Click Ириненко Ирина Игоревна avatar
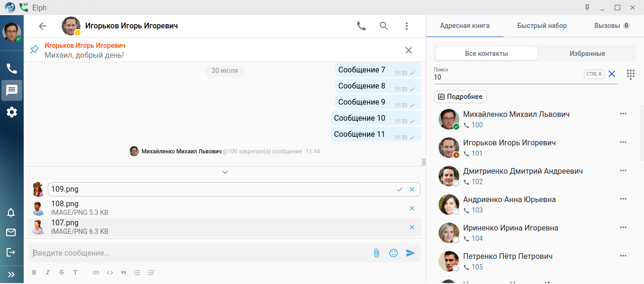 coord(448,233)
